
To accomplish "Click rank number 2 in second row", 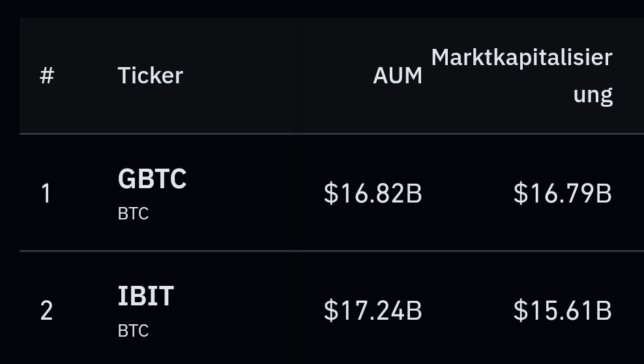I will point(46,311).
